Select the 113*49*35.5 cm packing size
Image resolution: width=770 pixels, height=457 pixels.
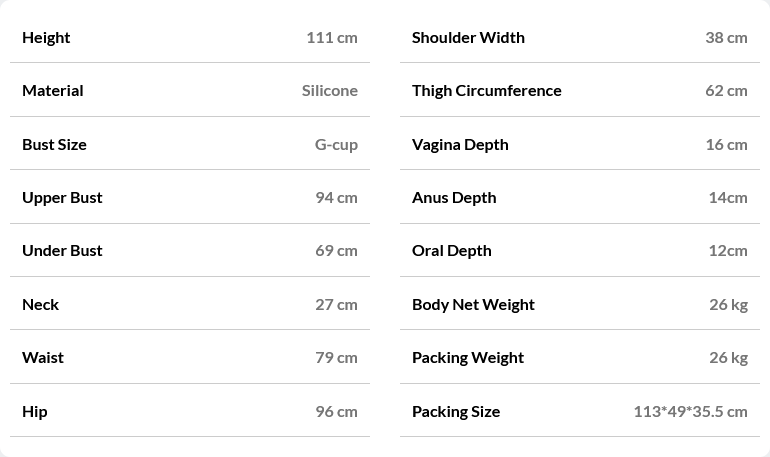point(690,411)
